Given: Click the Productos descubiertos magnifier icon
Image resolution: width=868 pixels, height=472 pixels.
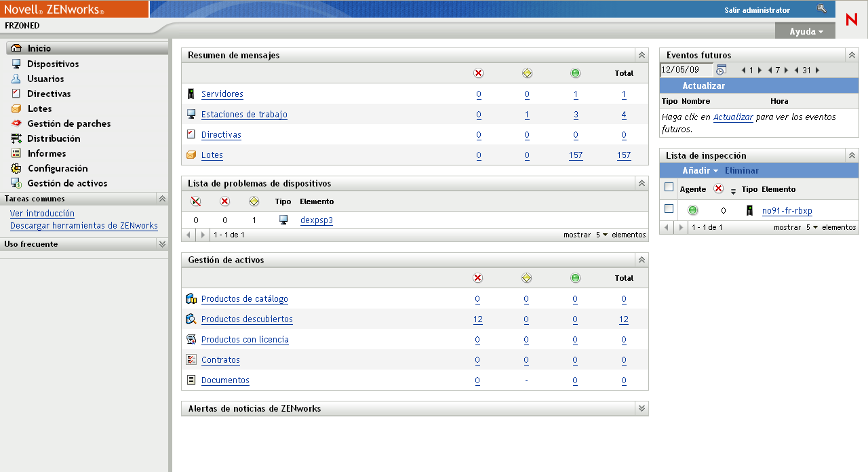Looking at the screenshot, I should (x=191, y=319).
